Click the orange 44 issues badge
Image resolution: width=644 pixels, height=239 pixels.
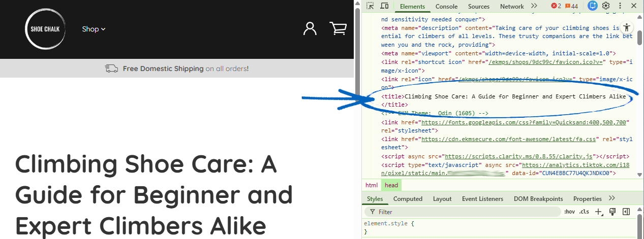tap(571, 6)
